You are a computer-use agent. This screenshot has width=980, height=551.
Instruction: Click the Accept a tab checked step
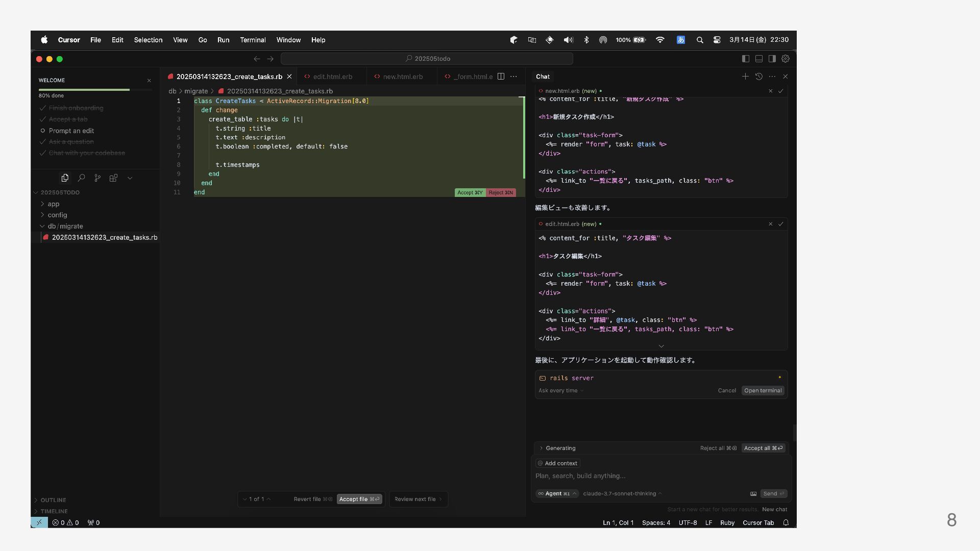68,119
